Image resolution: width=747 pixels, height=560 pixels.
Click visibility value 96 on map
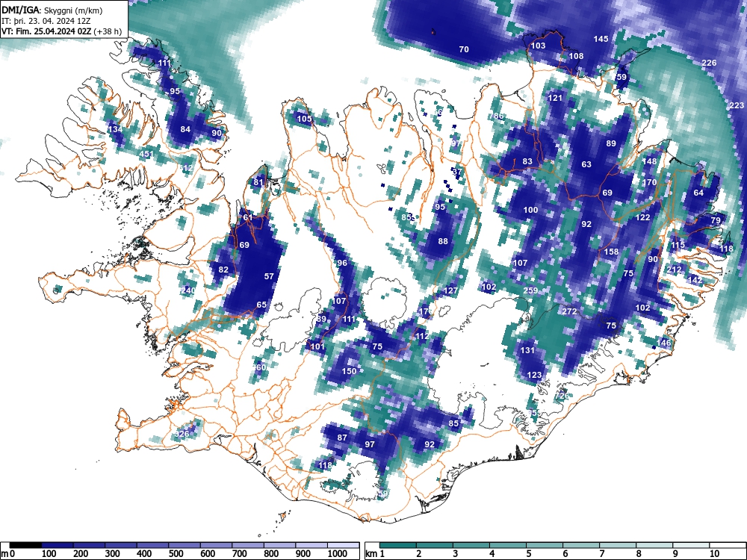341,263
